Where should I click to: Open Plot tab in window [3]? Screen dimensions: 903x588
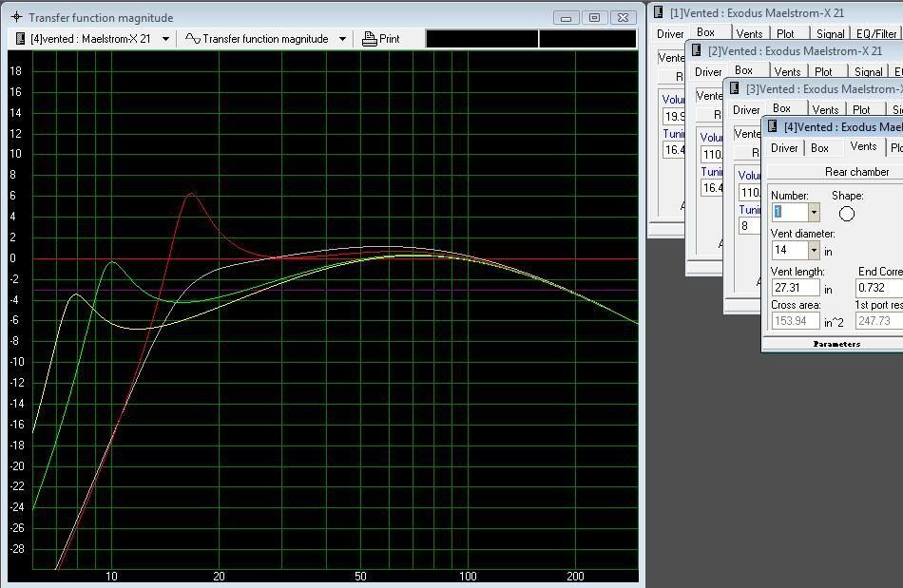click(861, 110)
